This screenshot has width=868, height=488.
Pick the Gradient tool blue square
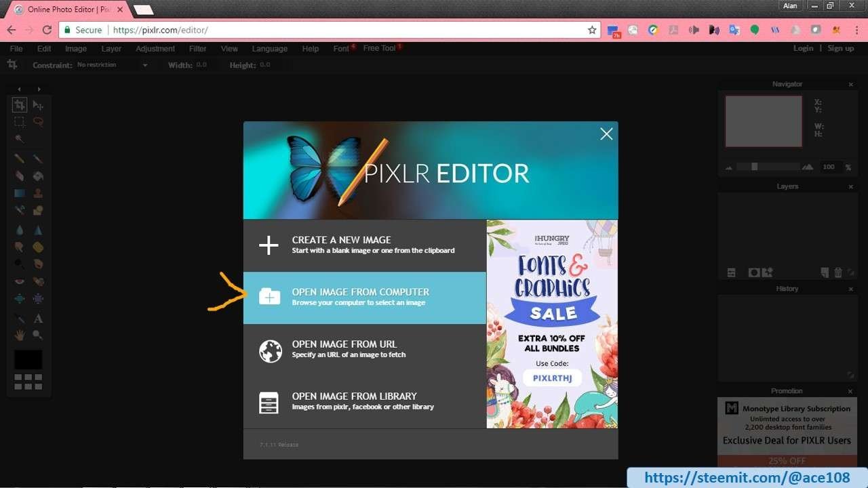click(x=20, y=193)
